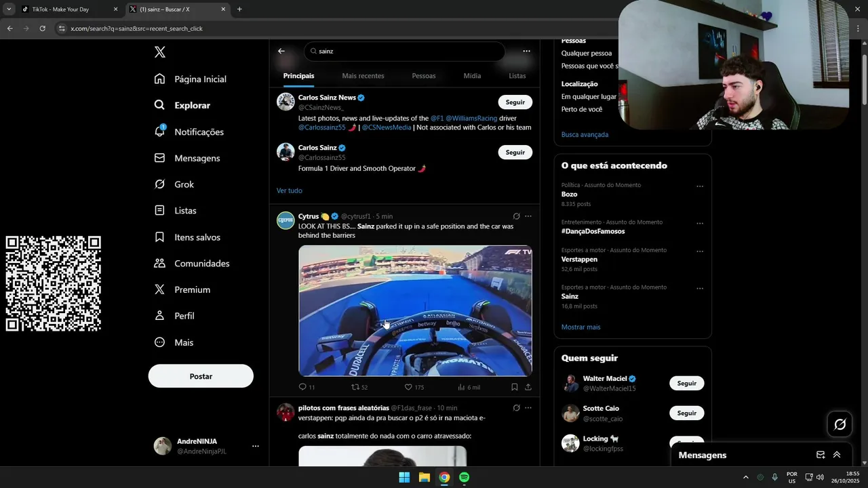
Task: Click the back arrow beside search box
Action: 281,51
